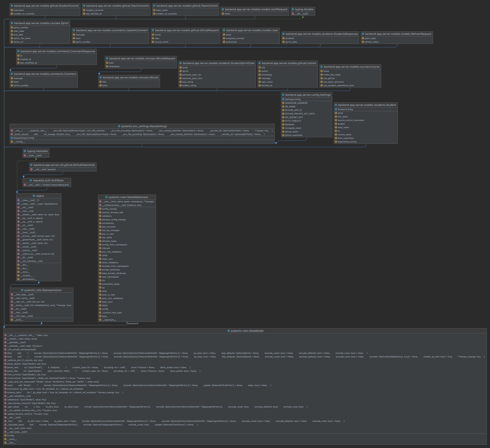The width and height of the screenshot is (490, 448).
Task: Click the method icon beside __iter__(self) in typing.Iterable
Action: click(x=293, y=14)
